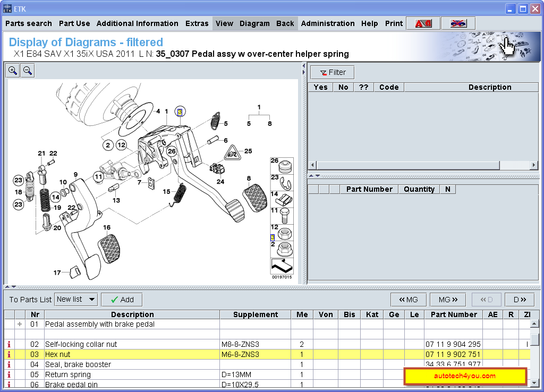Viewport: 544px width, 392px height.
Task: Click up arrow on parts list splitter
Action: point(7,287)
